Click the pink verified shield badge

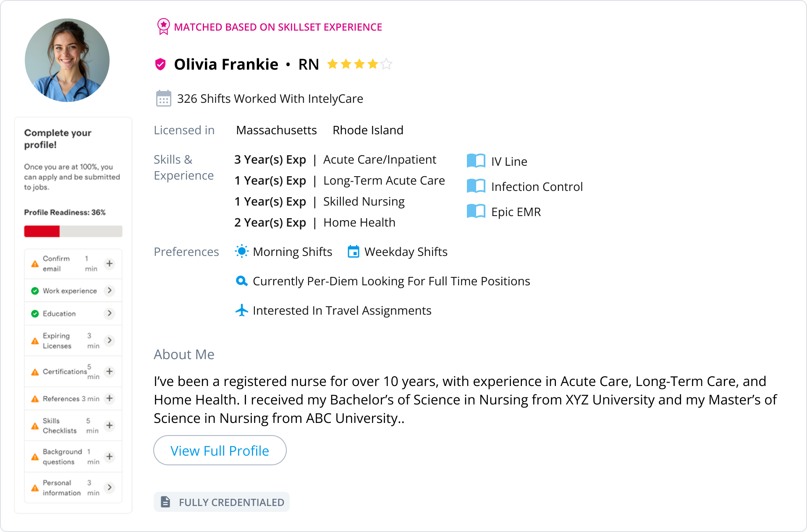pos(160,64)
